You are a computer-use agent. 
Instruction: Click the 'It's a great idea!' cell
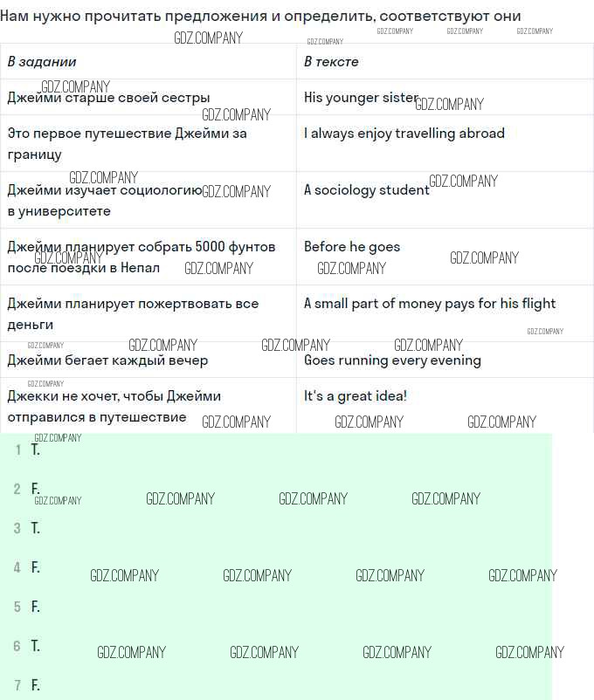(355, 396)
